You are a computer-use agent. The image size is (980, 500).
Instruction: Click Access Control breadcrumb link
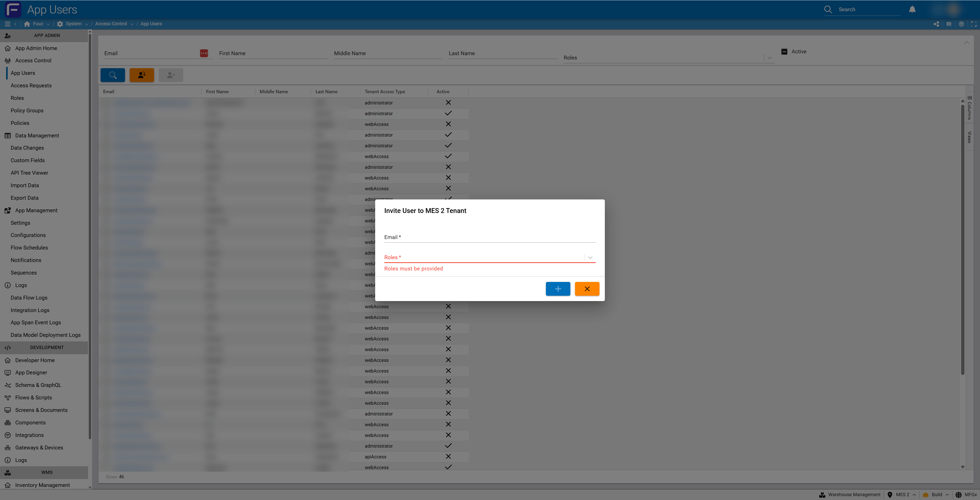(111, 23)
